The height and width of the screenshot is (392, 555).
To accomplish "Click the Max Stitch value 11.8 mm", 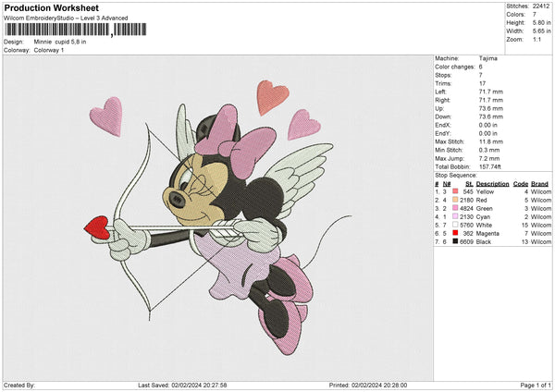I will point(490,141).
